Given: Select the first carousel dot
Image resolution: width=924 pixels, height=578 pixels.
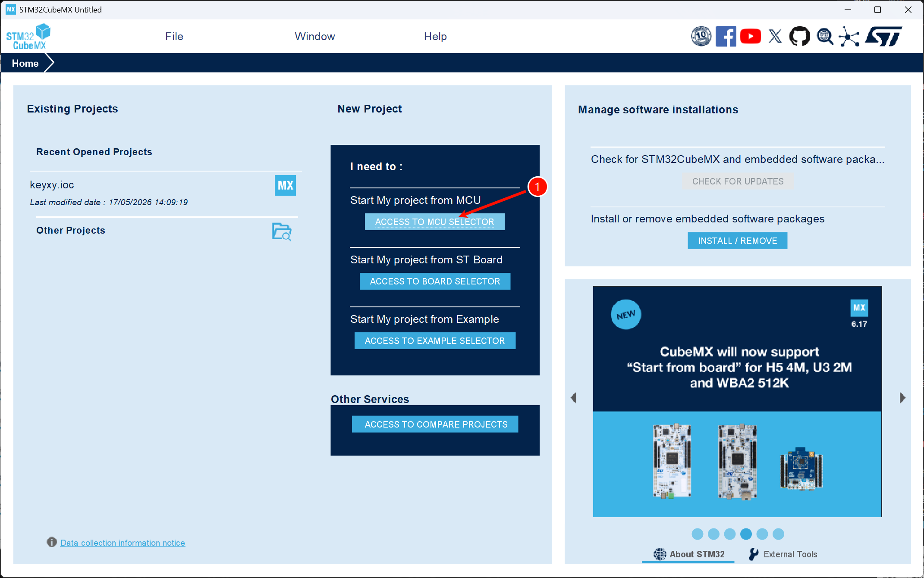Looking at the screenshot, I should [698, 534].
